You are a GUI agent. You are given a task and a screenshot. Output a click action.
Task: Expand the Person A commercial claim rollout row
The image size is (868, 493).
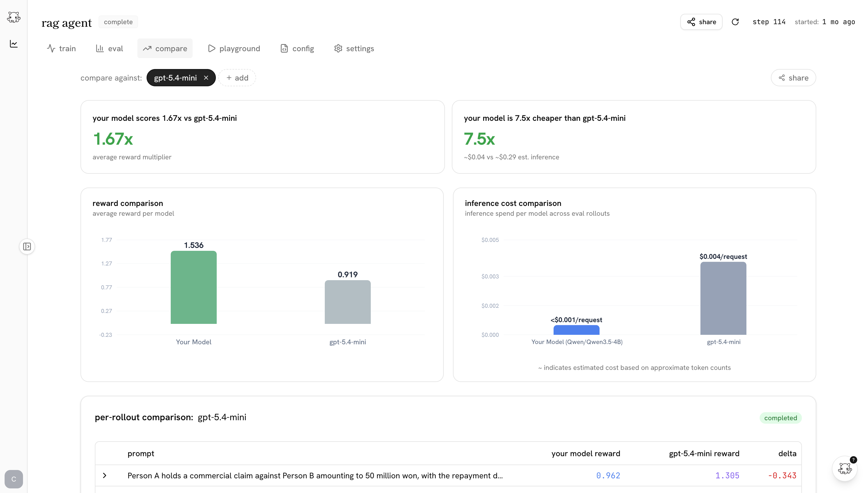coord(105,475)
